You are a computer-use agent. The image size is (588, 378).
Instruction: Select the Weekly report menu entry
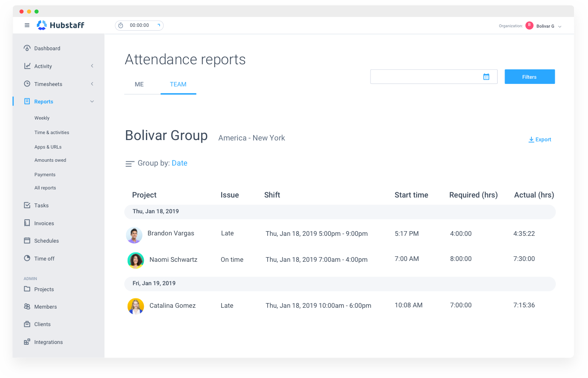tap(42, 118)
